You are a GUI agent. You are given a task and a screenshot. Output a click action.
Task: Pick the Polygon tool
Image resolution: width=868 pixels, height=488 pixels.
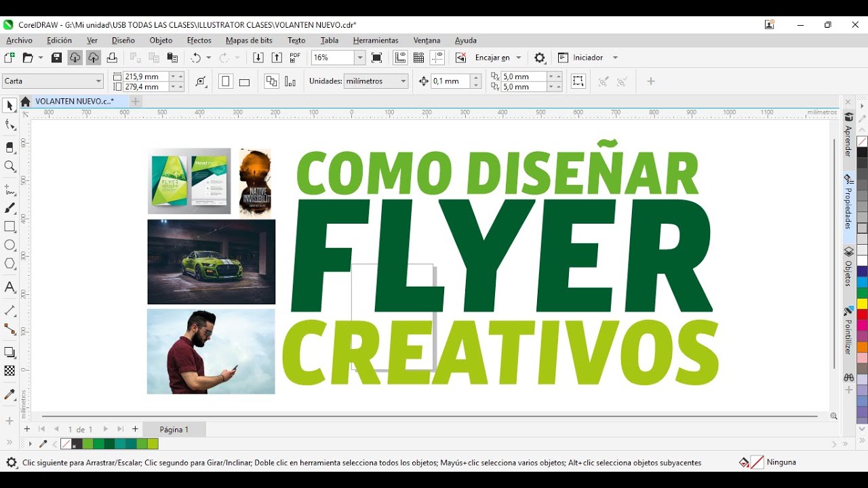(9, 264)
